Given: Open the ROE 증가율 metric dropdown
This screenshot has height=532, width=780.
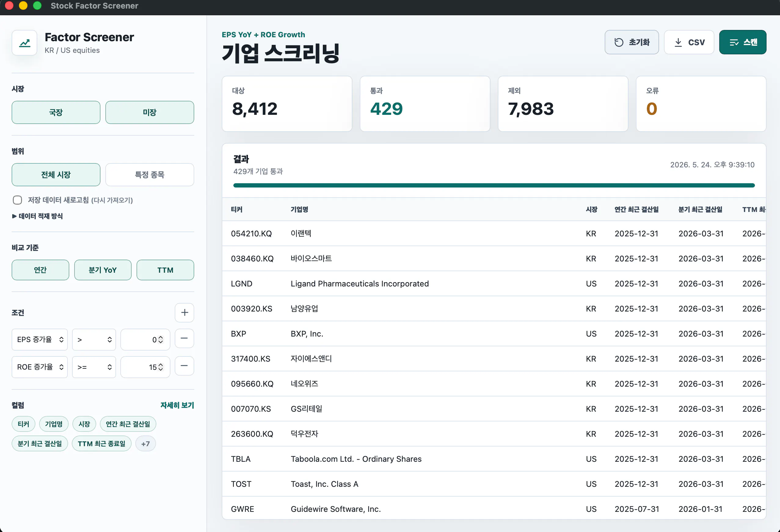Looking at the screenshot, I should 40,367.
